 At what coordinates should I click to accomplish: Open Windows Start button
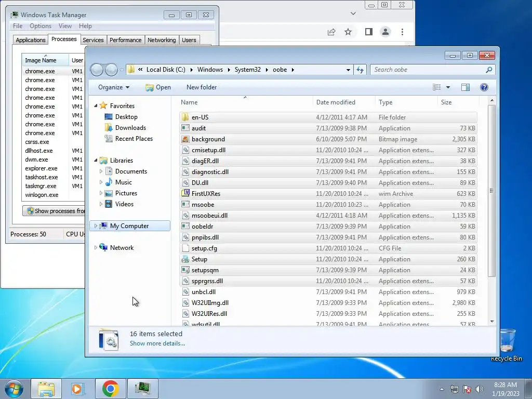(14, 389)
